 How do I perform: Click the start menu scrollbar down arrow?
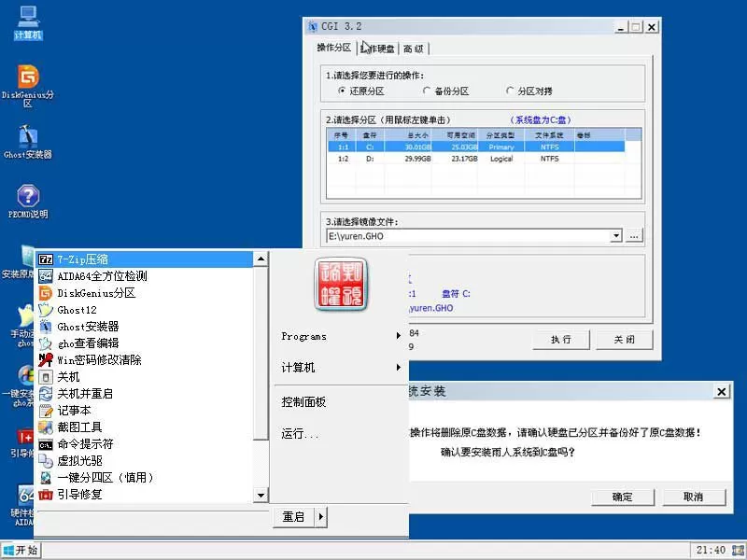pos(262,495)
